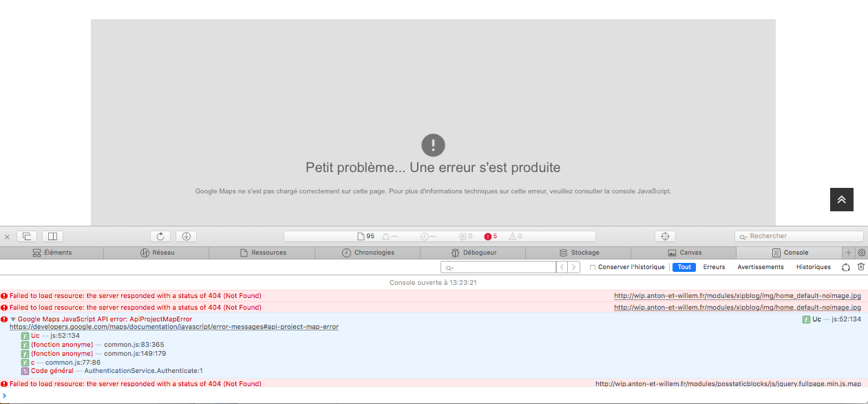Focus the Rechercher search field
The height and width of the screenshot is (404, 868).
(798, 236)
